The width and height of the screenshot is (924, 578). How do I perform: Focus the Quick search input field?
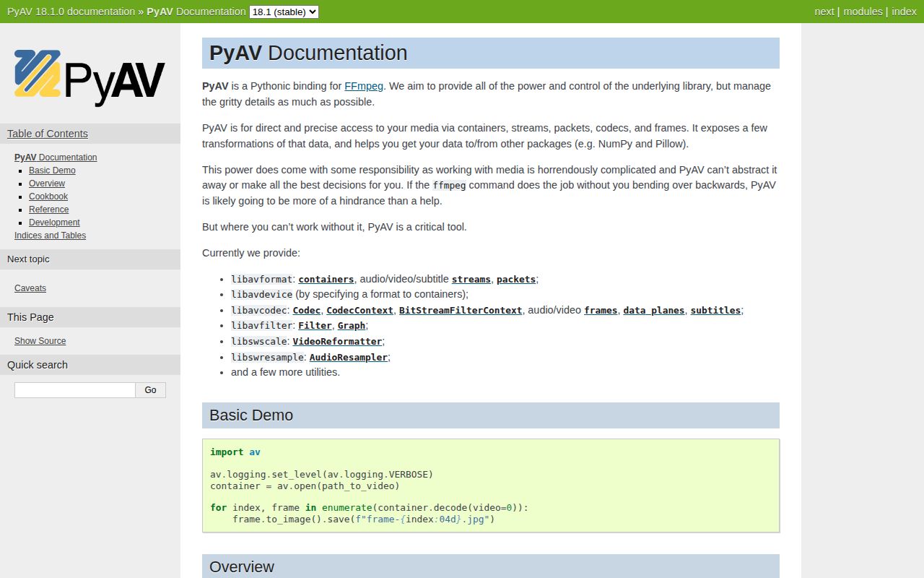[75, 390]
